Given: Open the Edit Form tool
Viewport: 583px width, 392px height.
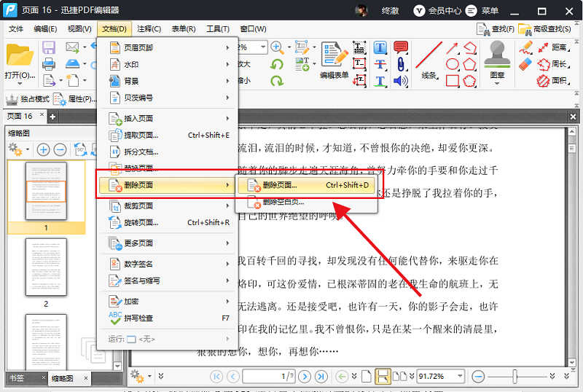Looking at the screenshot, I should 334,60.
